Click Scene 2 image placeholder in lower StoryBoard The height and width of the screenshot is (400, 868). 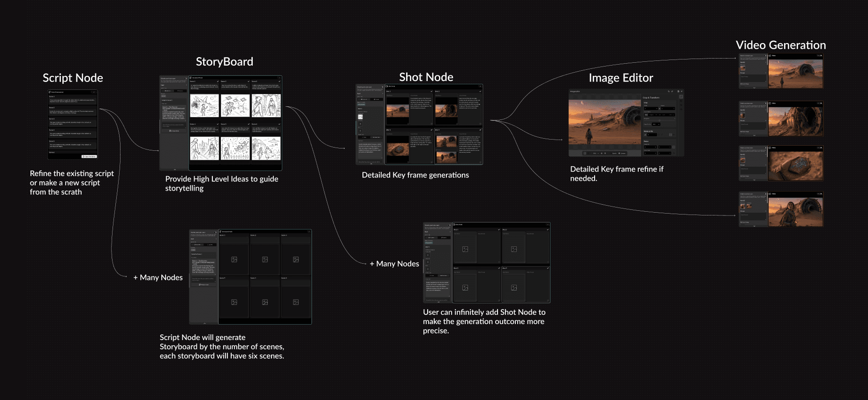[265, 259]
